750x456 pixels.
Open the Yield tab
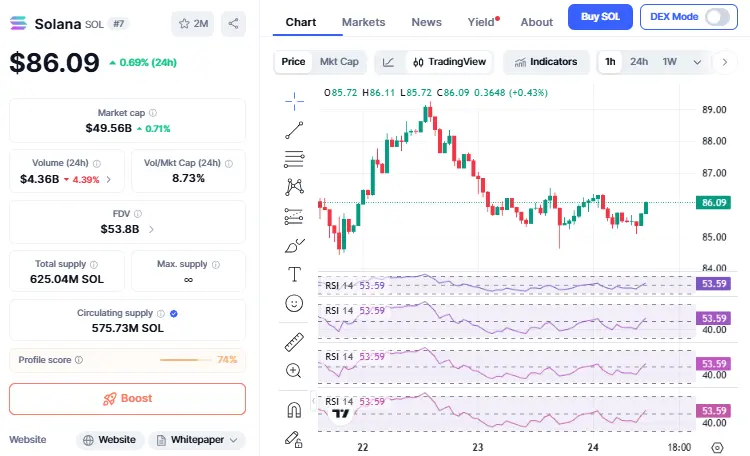point(481,22)
